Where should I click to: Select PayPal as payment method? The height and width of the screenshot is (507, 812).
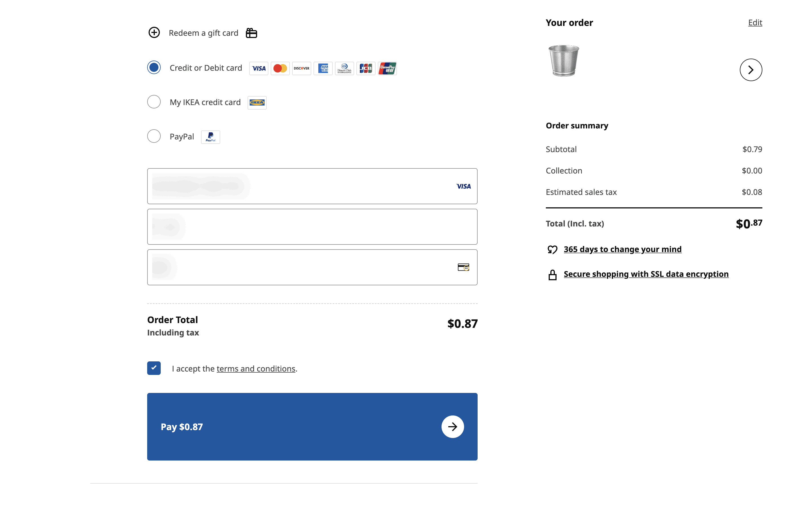point(154,136)
